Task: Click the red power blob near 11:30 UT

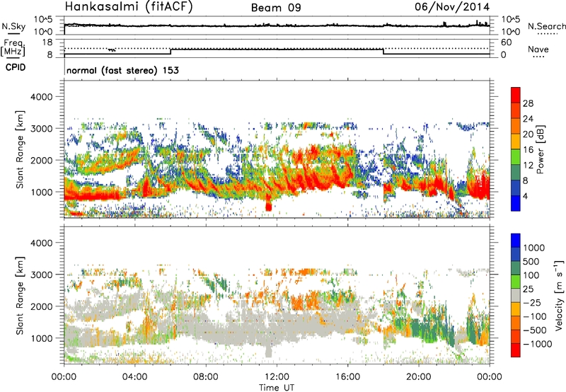Action: pos(268,204)
